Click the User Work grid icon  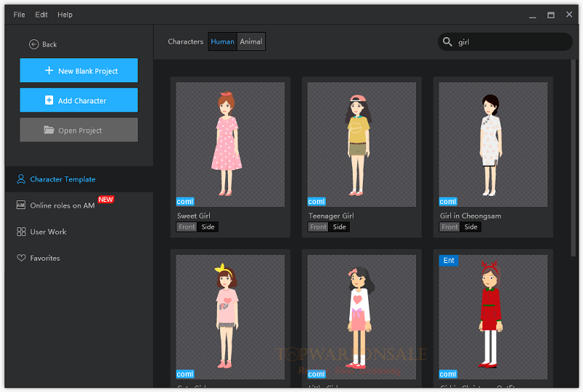pos(21,232)
